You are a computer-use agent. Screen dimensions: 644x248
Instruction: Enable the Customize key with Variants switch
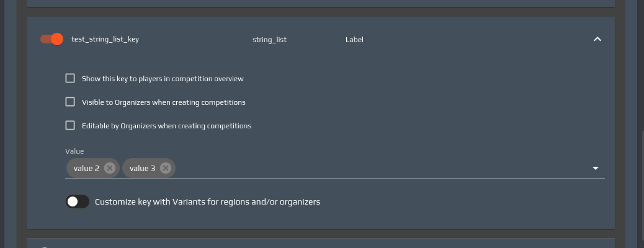(x=78, y=201)
